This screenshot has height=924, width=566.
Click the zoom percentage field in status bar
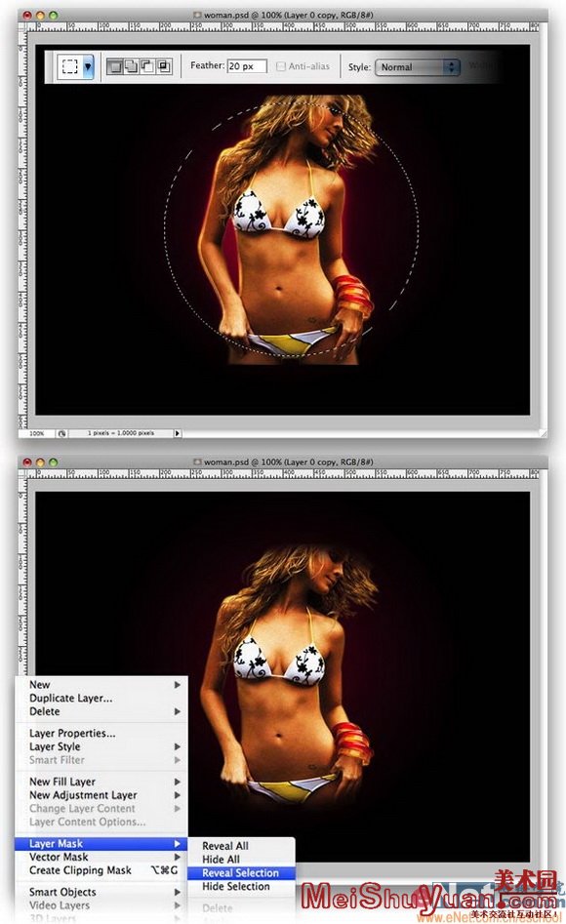pyautogui.click(x=37, y=433)
